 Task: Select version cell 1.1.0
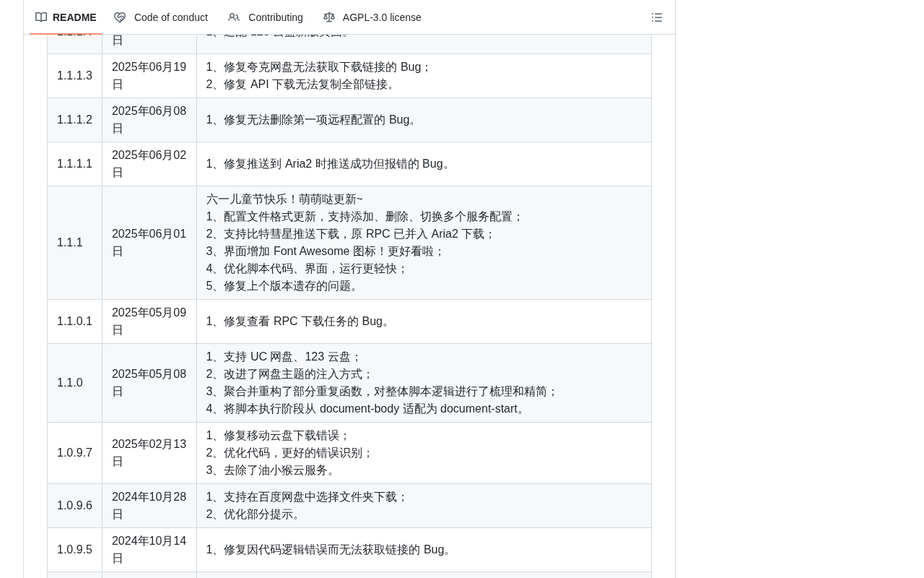(75, 383)
